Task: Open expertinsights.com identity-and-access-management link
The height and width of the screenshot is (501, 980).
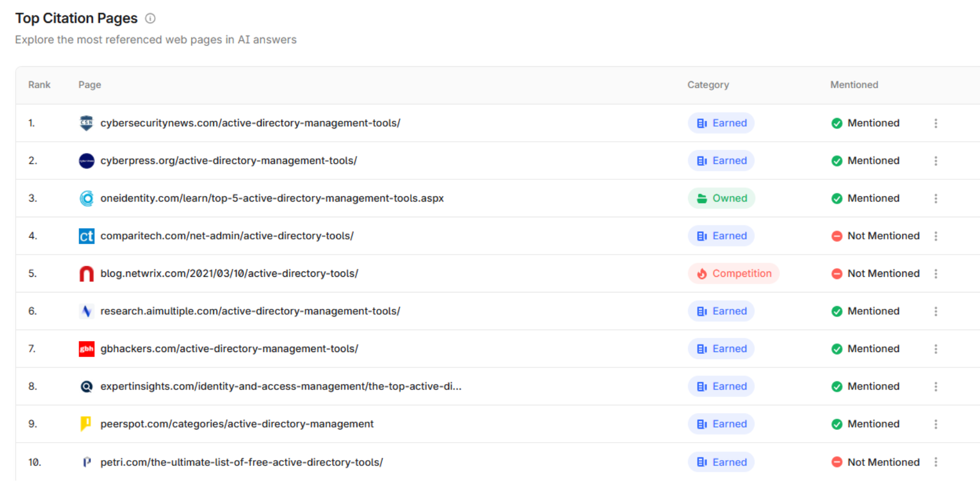Action: pyautogui.click(x=280, y=387)
